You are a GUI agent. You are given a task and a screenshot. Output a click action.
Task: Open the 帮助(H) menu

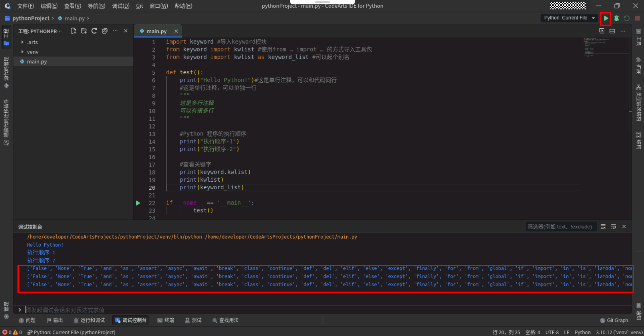[x=183, y=6]
